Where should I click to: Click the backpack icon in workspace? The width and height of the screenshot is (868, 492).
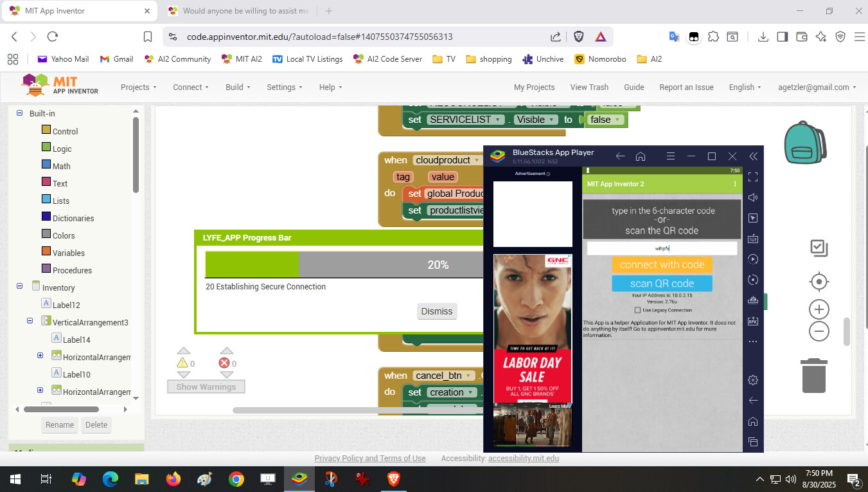click(805, 141)
